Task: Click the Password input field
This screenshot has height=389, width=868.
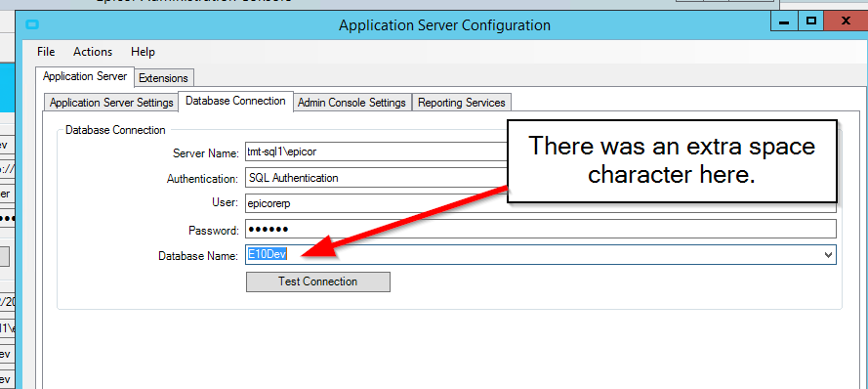Action: click(541, 230)
